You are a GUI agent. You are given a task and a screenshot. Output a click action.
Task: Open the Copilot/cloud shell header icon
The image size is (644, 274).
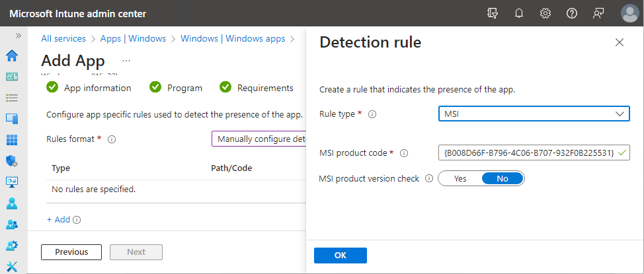pos(493,14)
